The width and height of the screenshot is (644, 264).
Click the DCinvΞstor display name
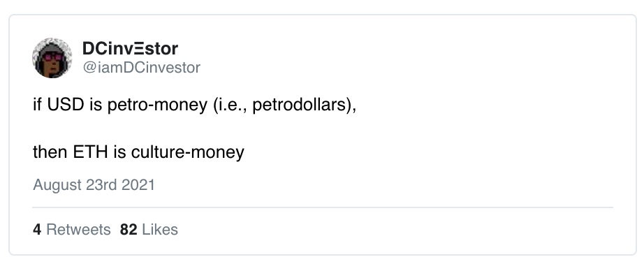coord(130,48)
